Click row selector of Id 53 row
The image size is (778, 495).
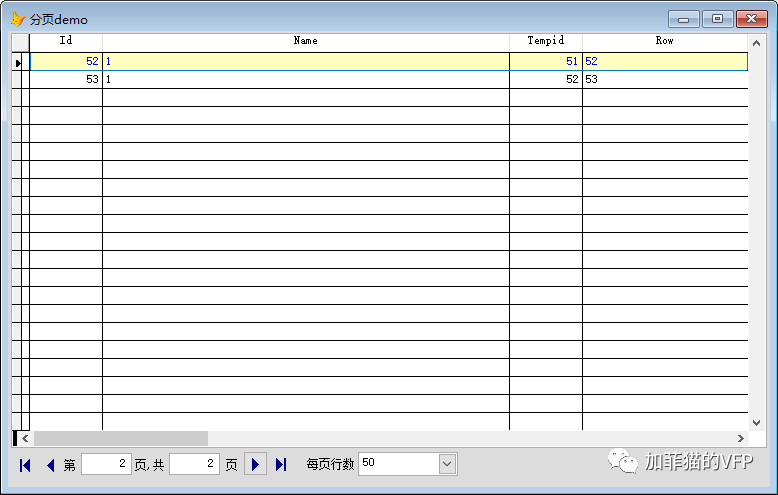coord(17,80)
